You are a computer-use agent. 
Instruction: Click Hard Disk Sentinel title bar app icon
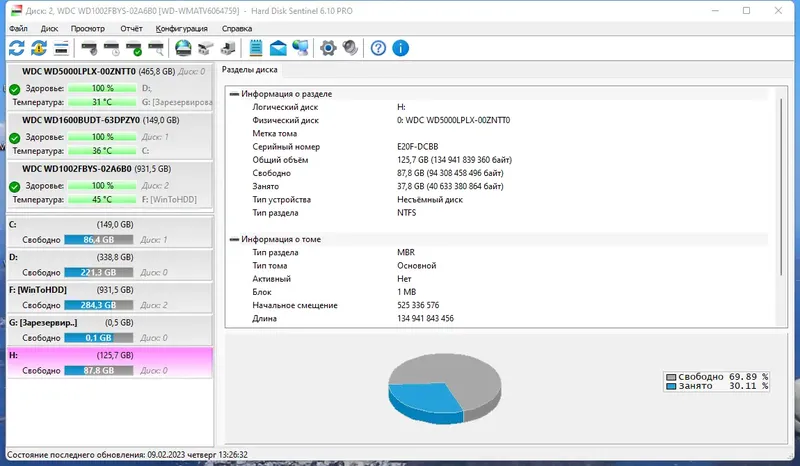[x=17, y=10]
